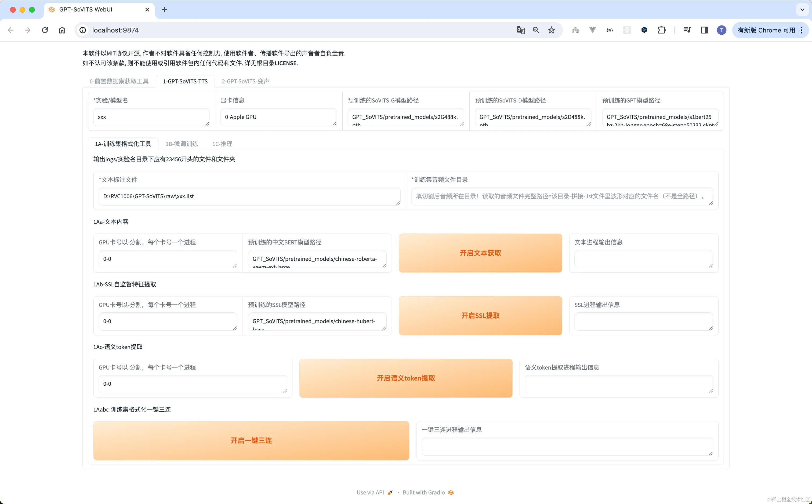
Task: Click the media control playlist icon
Action: pyautogui.click(x=687, y=30)
